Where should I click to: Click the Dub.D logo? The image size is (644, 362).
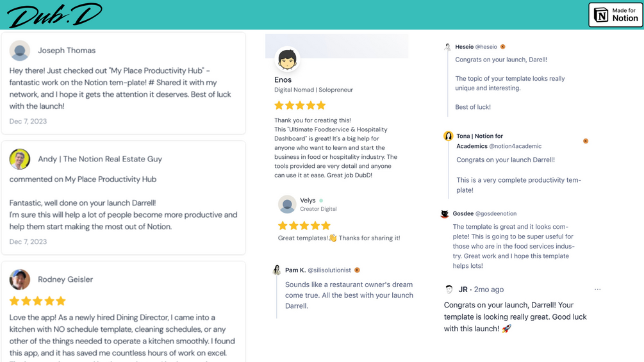(54, 15)
